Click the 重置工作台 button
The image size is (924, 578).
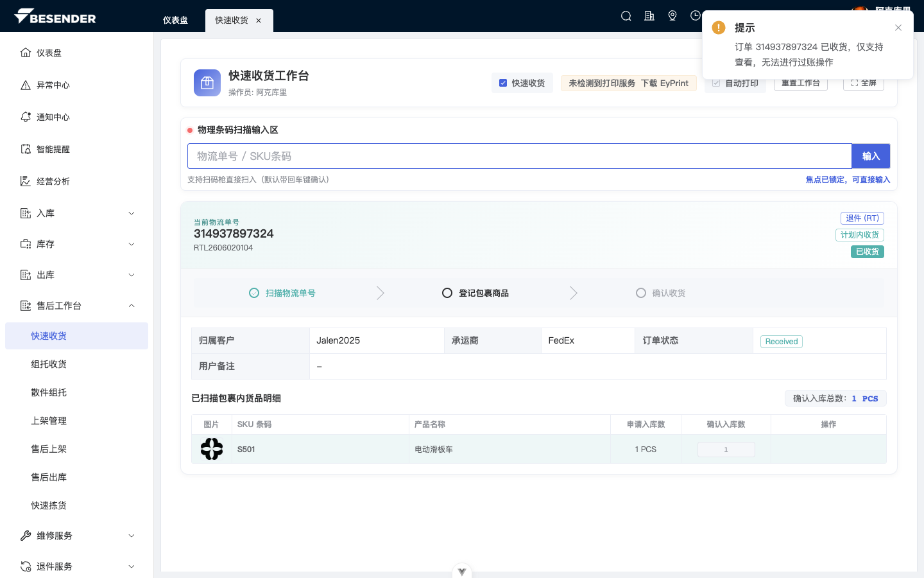point(801,83)
